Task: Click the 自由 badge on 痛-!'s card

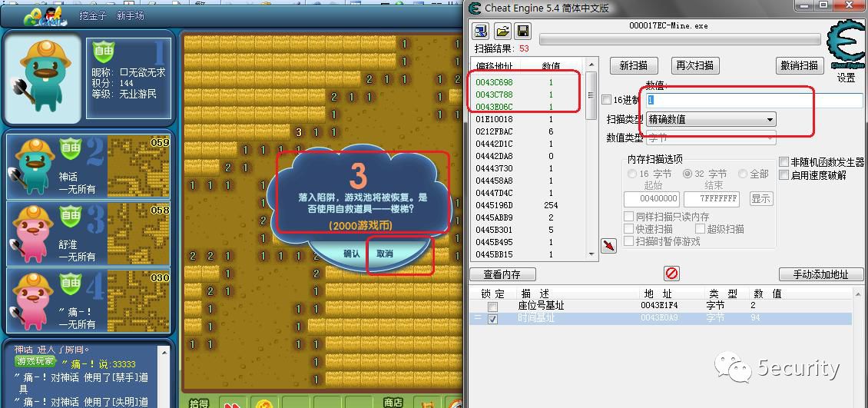Action: click(71, 284)
